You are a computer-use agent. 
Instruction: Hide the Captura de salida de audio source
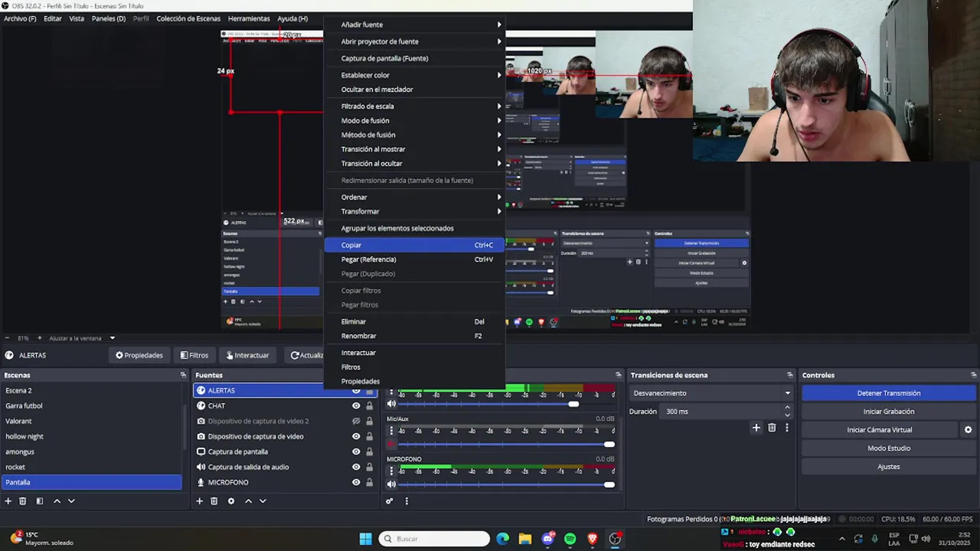tap(356, 467)
